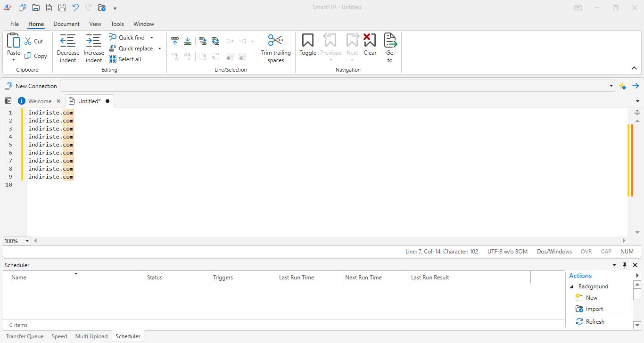The width and height of the screenshot is (644, 343).
Task: Click Trim trailing spaces
Action: [x=276, y=49]
